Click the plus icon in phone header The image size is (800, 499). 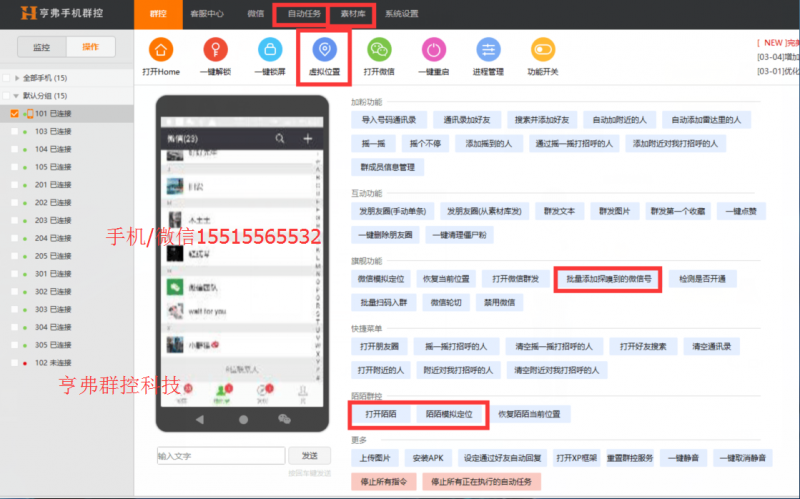point(308,138)
